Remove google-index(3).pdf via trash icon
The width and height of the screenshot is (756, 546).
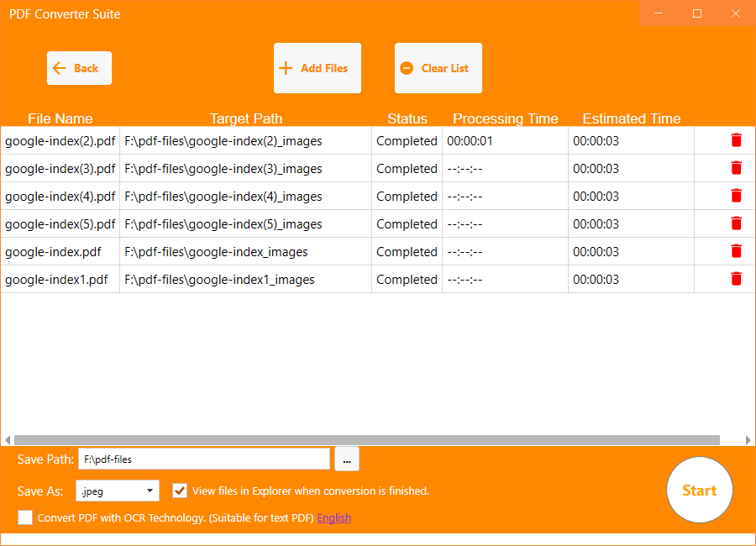pyautogui.click(x=737, y=168)
